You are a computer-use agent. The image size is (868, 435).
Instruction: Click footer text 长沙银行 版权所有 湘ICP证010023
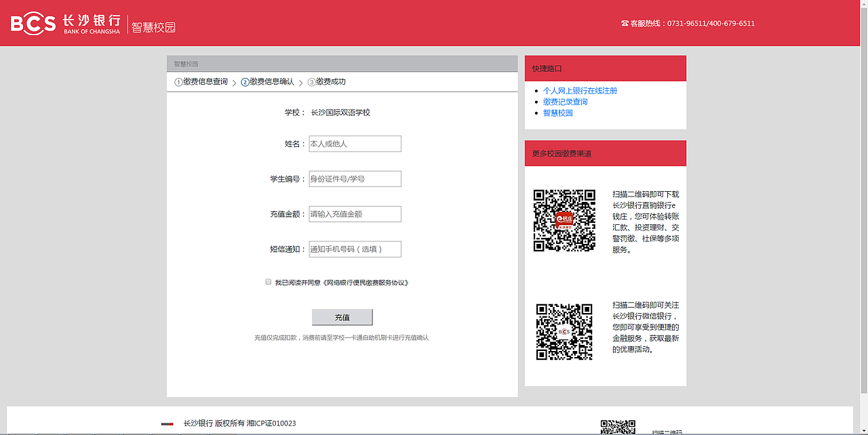click(239, 423)
